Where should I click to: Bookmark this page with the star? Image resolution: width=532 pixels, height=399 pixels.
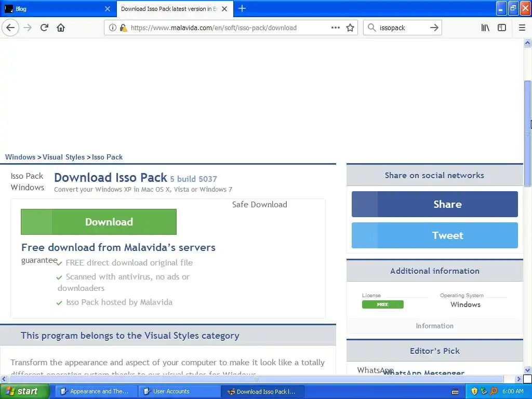point(350,28)
